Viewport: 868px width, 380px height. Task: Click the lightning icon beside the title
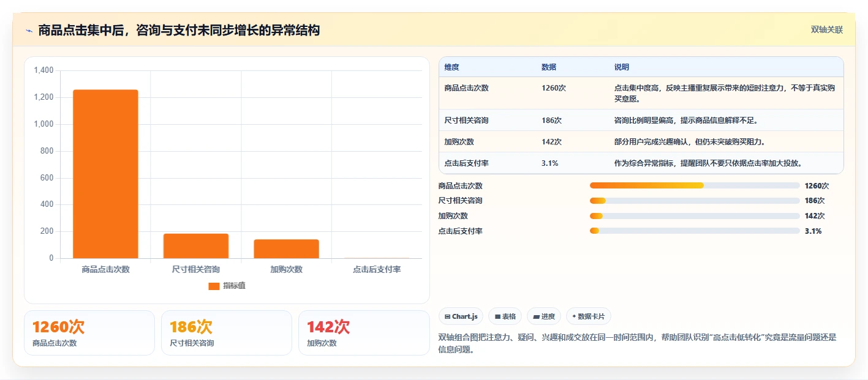coord(29,31)
